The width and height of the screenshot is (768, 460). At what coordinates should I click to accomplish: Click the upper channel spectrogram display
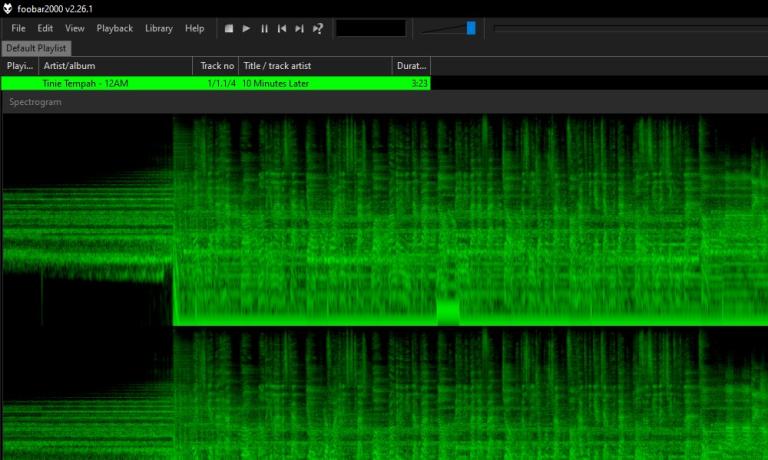pyautogui.click(x=385, y=220)
